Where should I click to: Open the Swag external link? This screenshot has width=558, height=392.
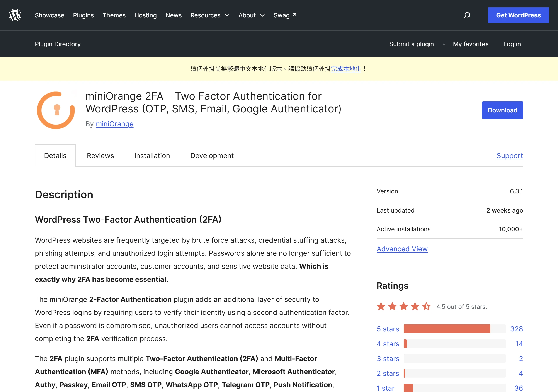pyautogui.click(x=285, y=15)
